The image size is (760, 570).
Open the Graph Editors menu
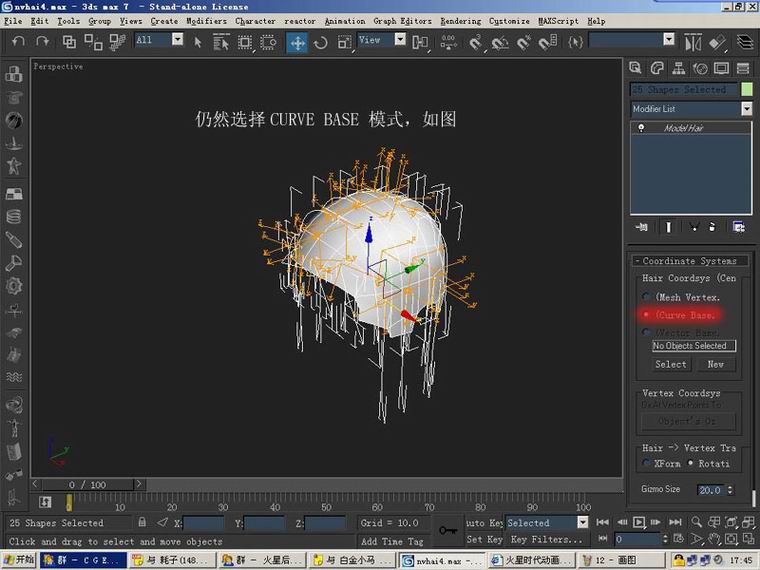pyautogui.click(x=402, y=21)
